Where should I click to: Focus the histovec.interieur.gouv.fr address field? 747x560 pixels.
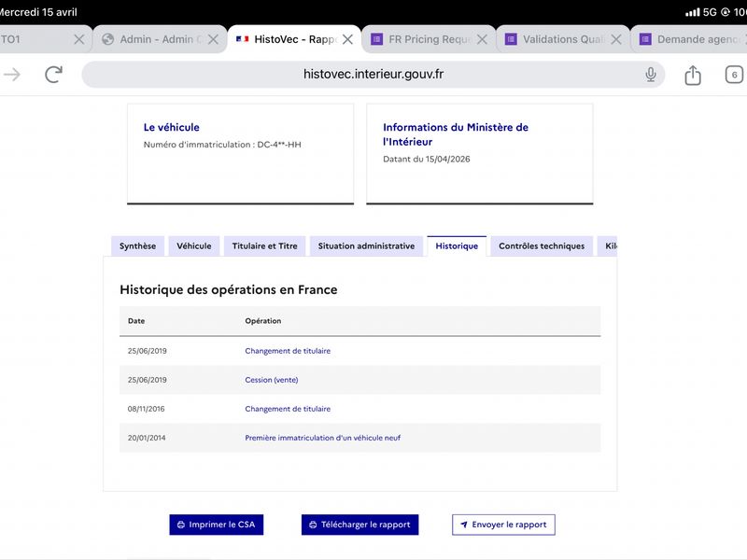[373, 75]
